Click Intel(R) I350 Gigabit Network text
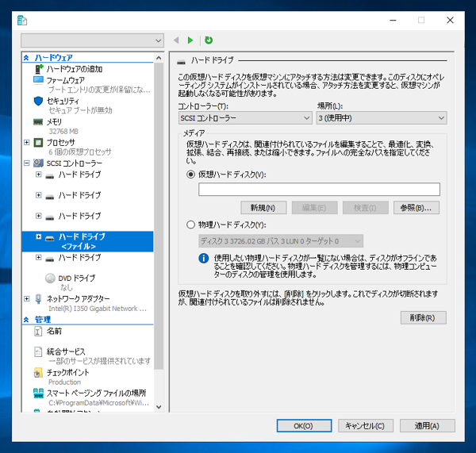The height and width of the screenshot is (453, 476). (x=98, y=309)
